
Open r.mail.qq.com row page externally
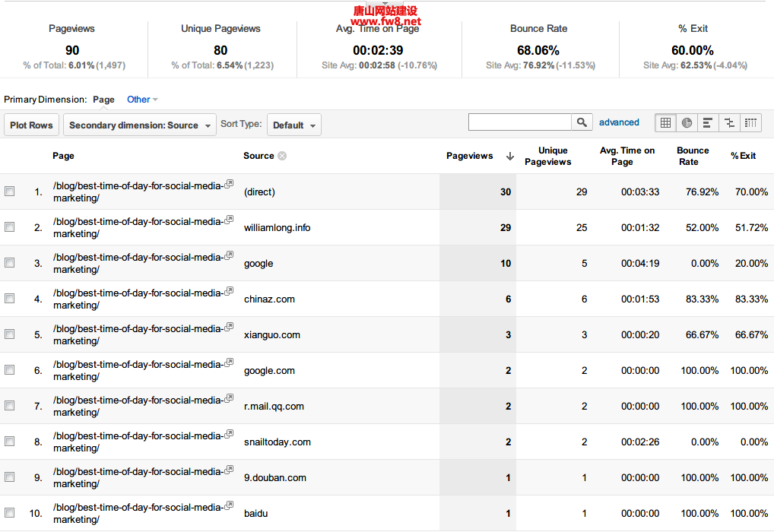click(x=229, y=397)
